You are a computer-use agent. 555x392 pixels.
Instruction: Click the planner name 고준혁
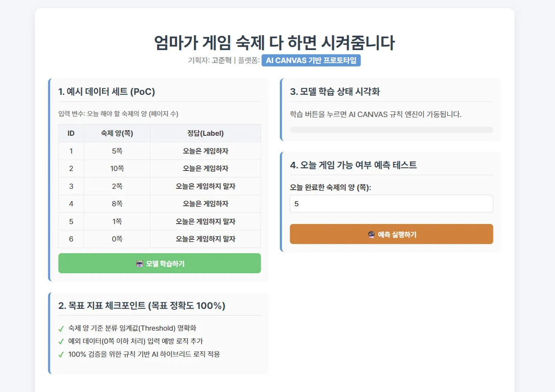222,60
